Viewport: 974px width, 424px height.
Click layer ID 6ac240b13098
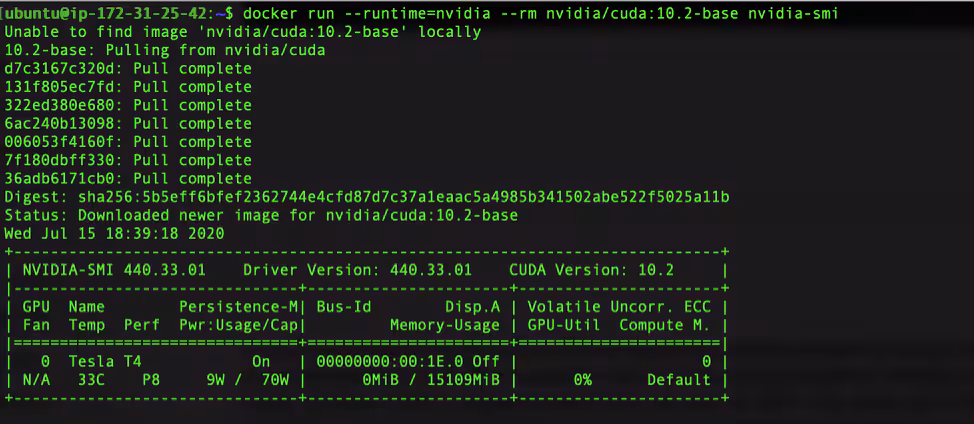coord(60,123)
